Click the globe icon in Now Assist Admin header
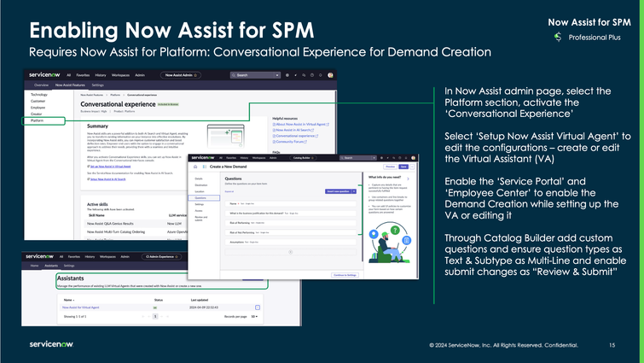This screenshot has height=363, width=644. (x=287, y=75)
